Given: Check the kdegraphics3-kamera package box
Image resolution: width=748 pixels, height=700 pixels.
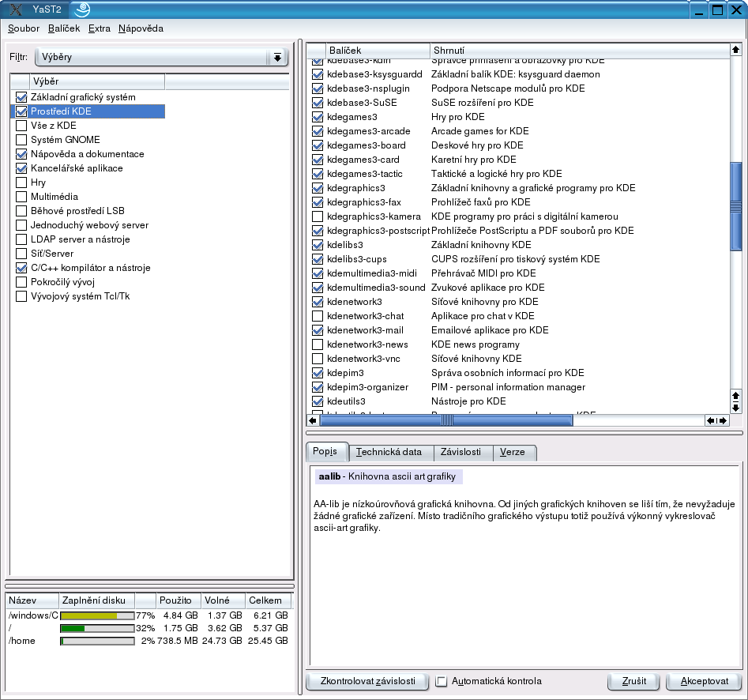Looking at the screenshot, I should [x=318, y=216].
